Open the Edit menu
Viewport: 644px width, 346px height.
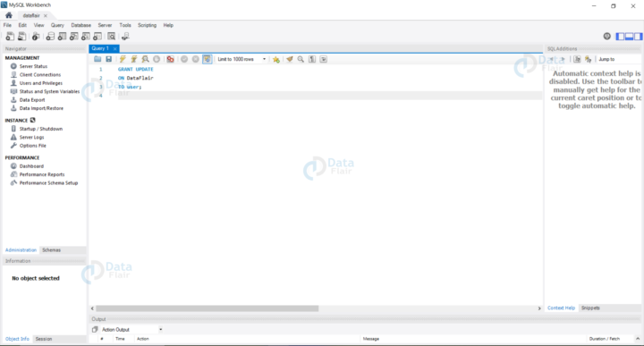click(x=22, y=25)
